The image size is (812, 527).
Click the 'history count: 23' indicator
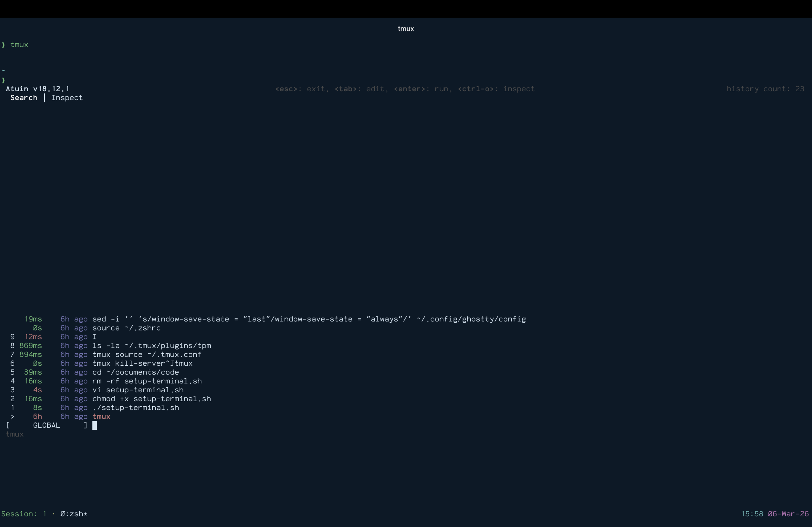(765, 89)
